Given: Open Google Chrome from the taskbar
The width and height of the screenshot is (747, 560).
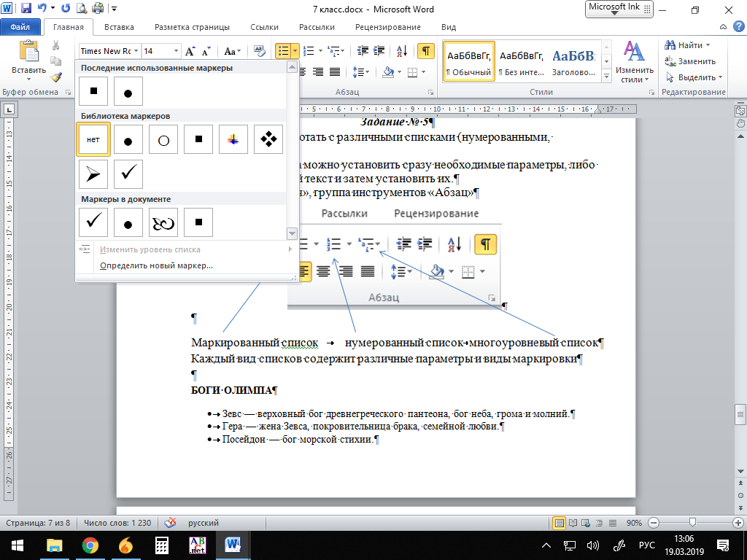Looking at the screenshot, I should point(90,545).
